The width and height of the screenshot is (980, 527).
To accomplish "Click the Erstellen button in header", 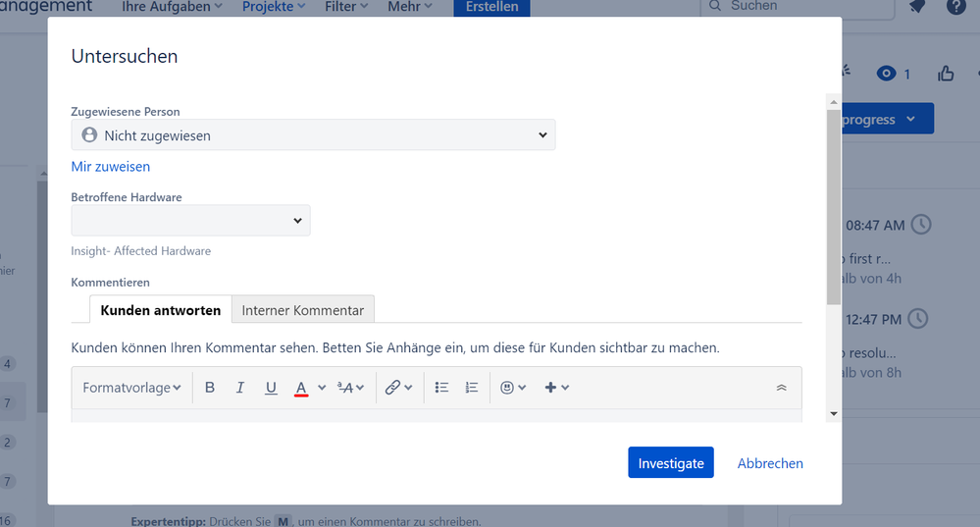I will (x=491, y=7).
